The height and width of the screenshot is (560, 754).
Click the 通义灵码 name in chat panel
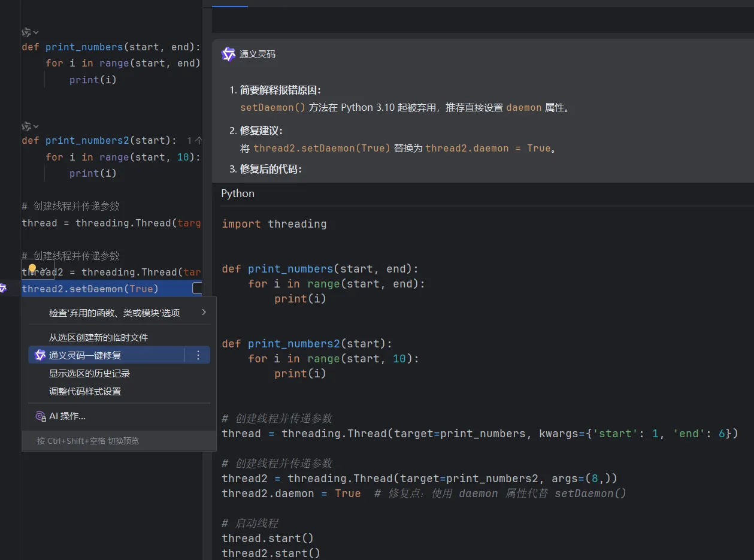(x=258, y=55)
